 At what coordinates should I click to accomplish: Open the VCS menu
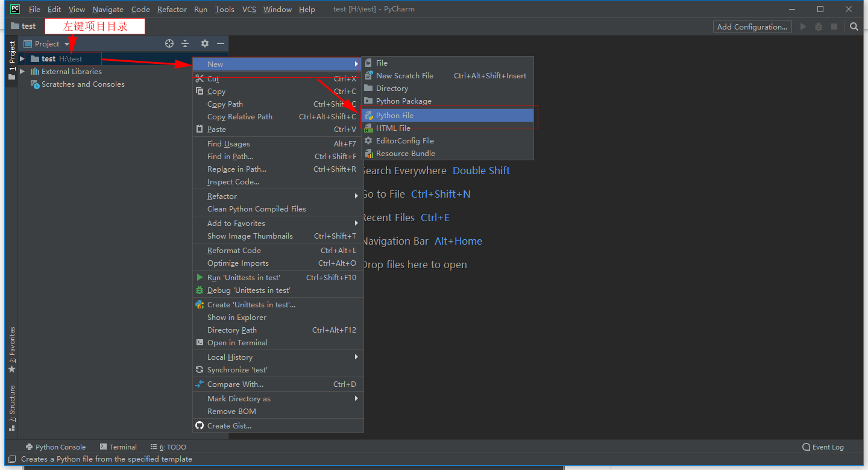tap(249, 9)
